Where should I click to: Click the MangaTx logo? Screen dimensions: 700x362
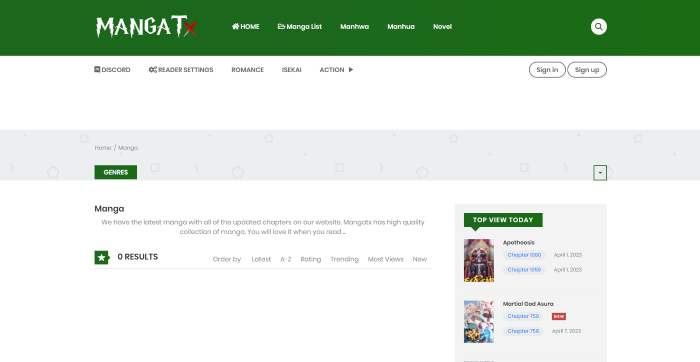(146, 27)
